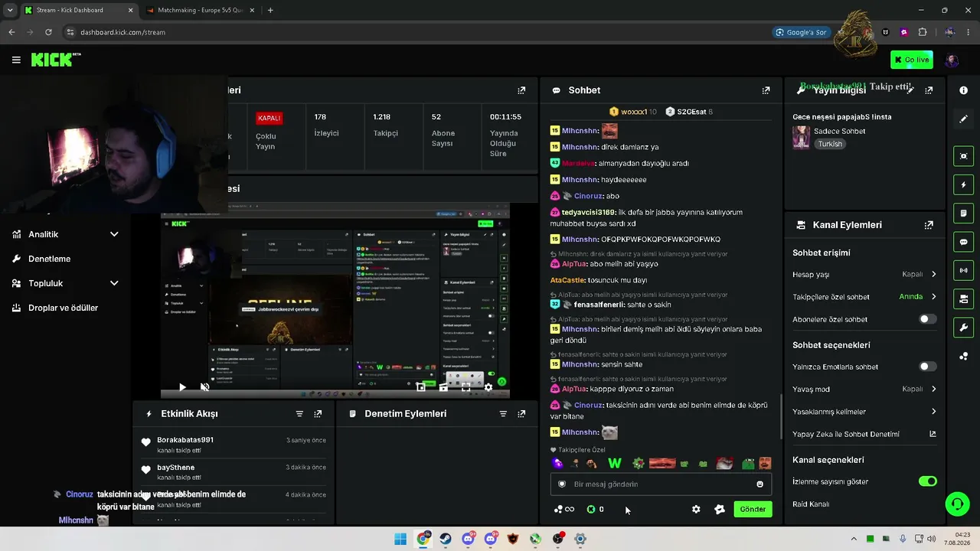Click the purple gem emote
The width and height of the screenshot is (980, 551).
pos(557,463)
